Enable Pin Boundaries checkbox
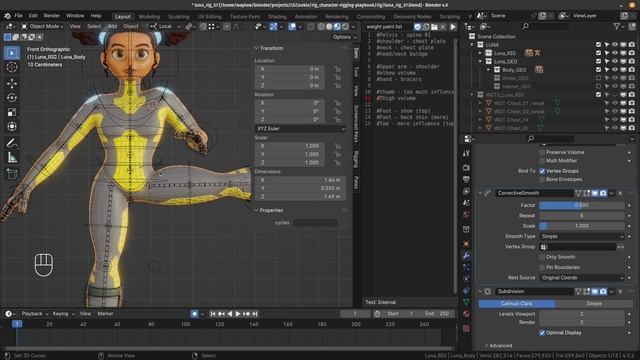Image resolution: width=640 pixels, height=360 pixels. coord(542,267)
